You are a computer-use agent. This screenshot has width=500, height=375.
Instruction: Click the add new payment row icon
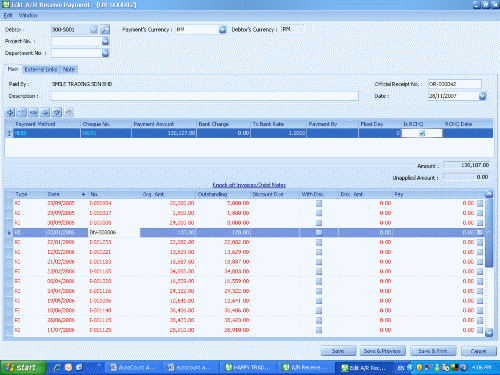click(x=10, y=112)
